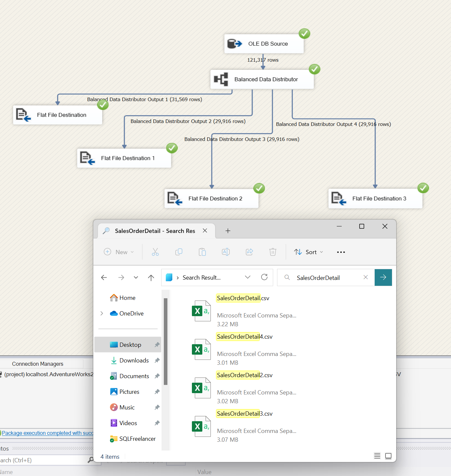Select the SalesOrderDetail Search Results tab

(x=155, y=231)
